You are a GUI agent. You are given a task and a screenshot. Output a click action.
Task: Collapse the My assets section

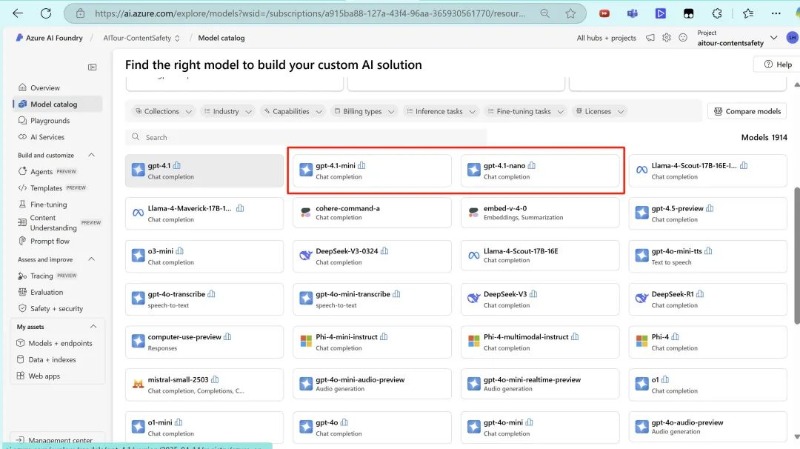tap(93, 326)
